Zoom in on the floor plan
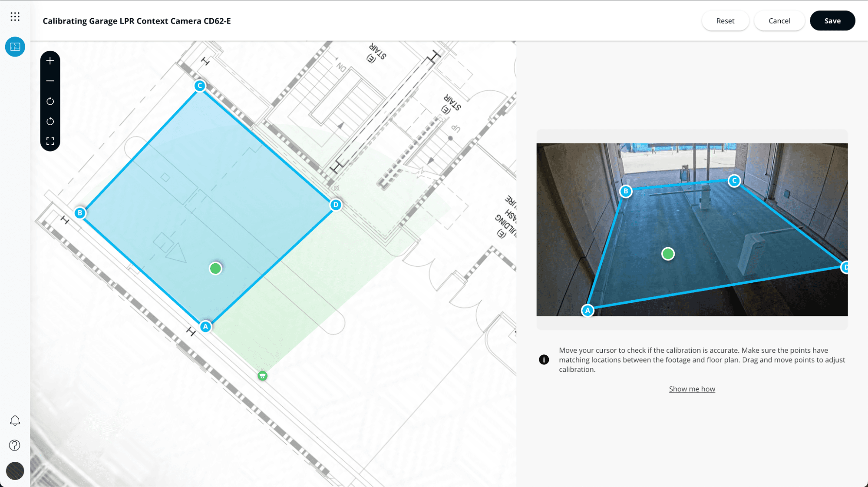 50,61
